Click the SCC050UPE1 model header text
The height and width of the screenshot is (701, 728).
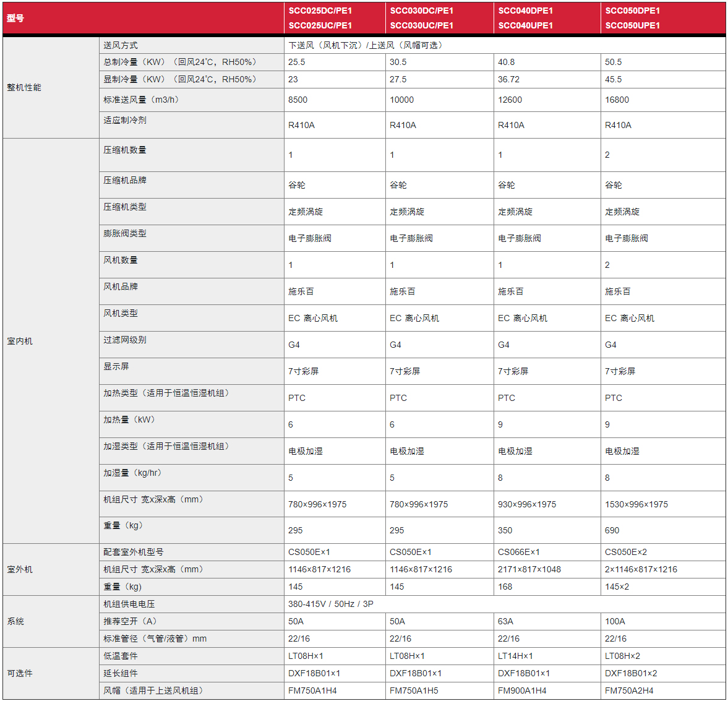[632, 25]
